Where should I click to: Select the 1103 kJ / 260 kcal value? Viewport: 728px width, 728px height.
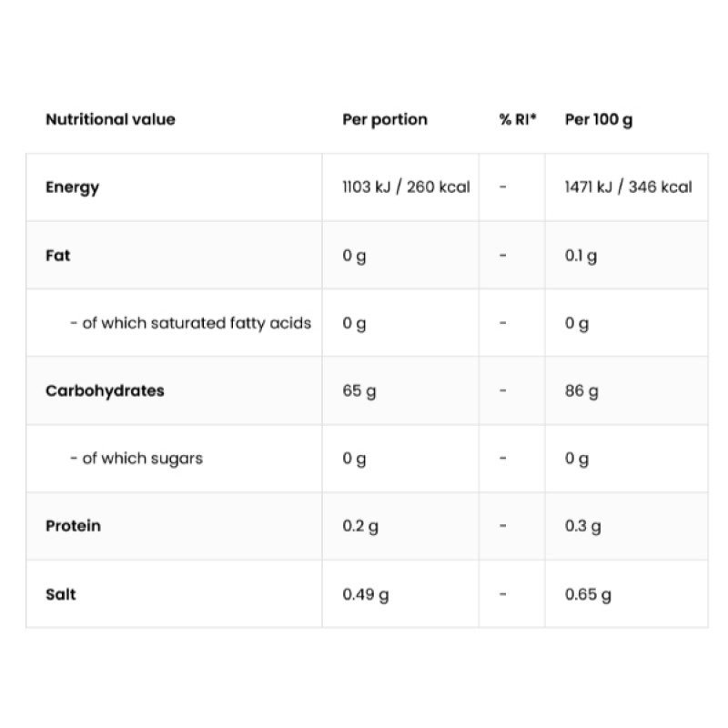tap(406, 187)
